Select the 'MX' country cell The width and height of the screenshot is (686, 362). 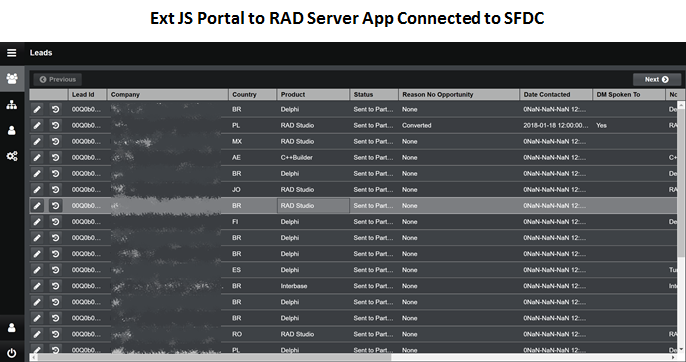[x=252, y=141]
